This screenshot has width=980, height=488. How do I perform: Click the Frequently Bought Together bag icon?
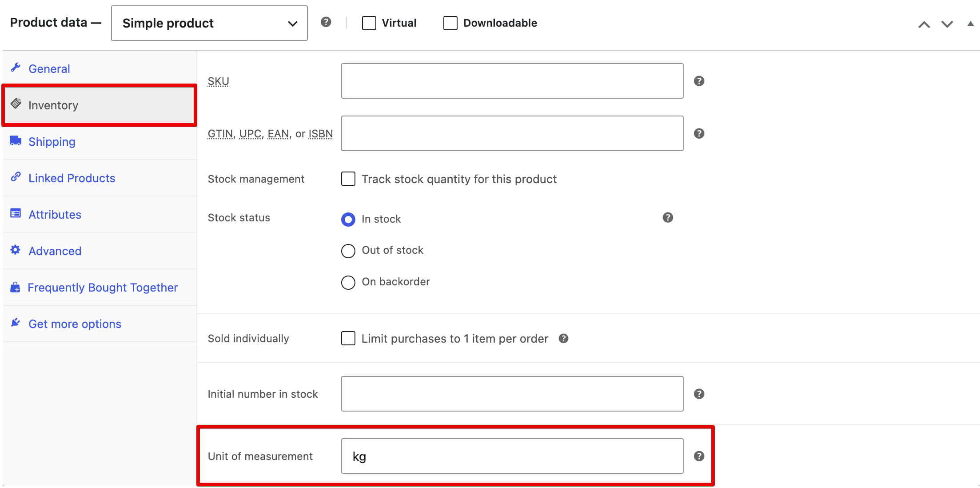(16, 287)
